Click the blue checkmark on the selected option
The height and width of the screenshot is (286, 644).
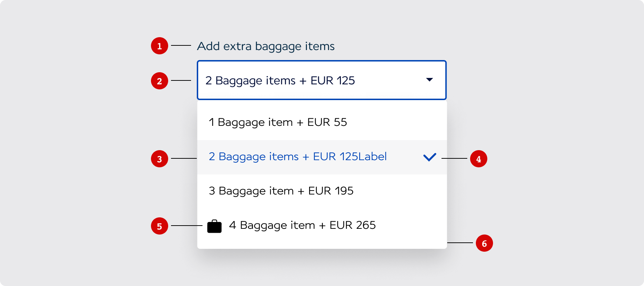pos(429,157)
